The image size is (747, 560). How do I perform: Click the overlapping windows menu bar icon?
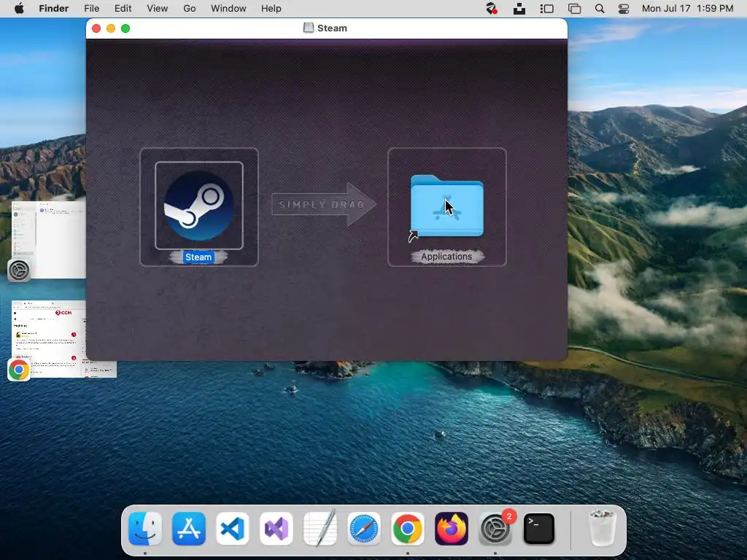[x=575, y=9]
